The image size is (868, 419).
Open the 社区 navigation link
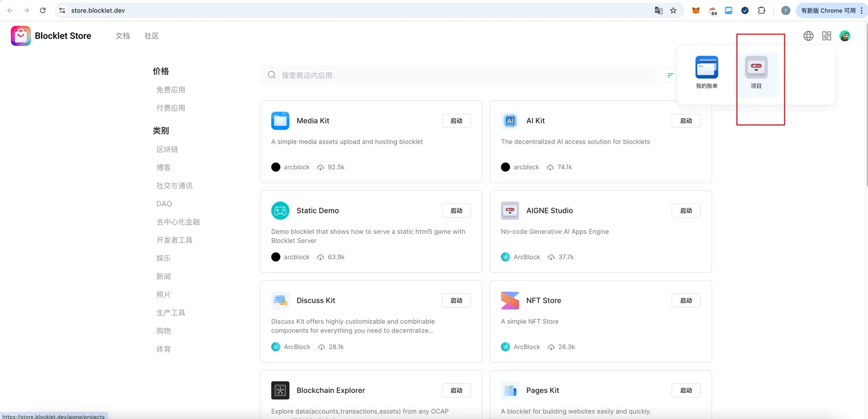(x=152, y=36)
